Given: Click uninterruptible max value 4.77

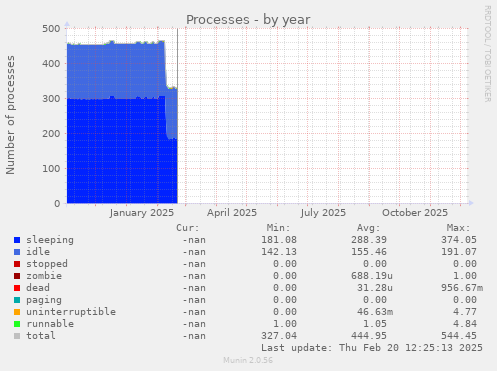Looking at the screenshot, I should click(x=465, y=312).
